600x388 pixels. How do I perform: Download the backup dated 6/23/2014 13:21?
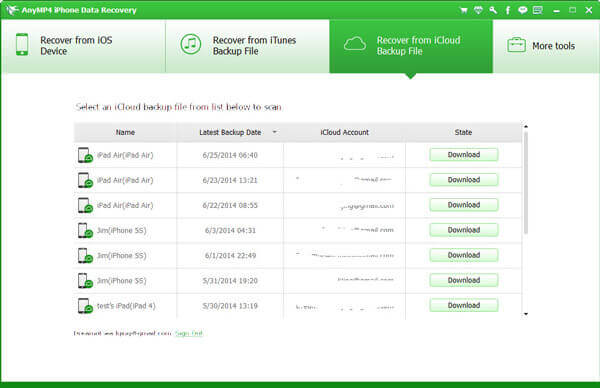point(464,180)
